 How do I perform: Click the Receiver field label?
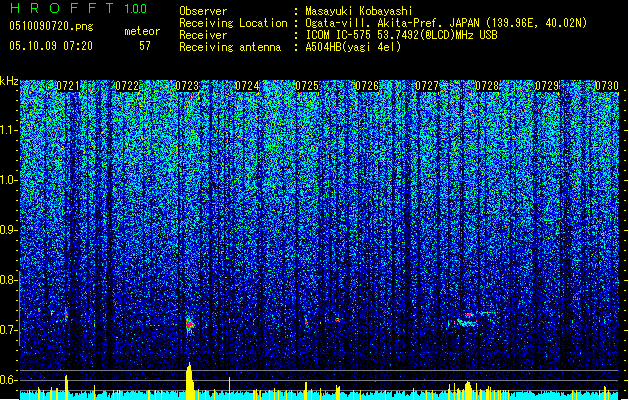click(x=203, y=35)
